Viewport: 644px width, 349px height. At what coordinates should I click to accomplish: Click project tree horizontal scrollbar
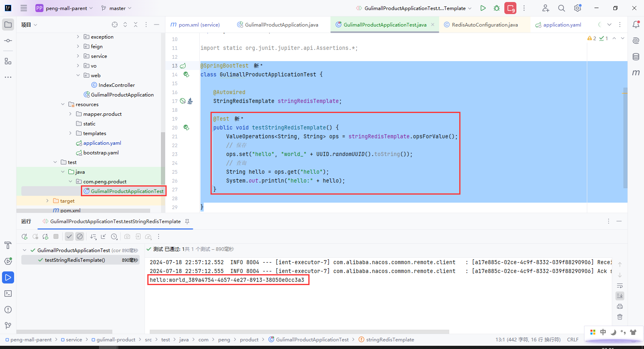[83, 211]
